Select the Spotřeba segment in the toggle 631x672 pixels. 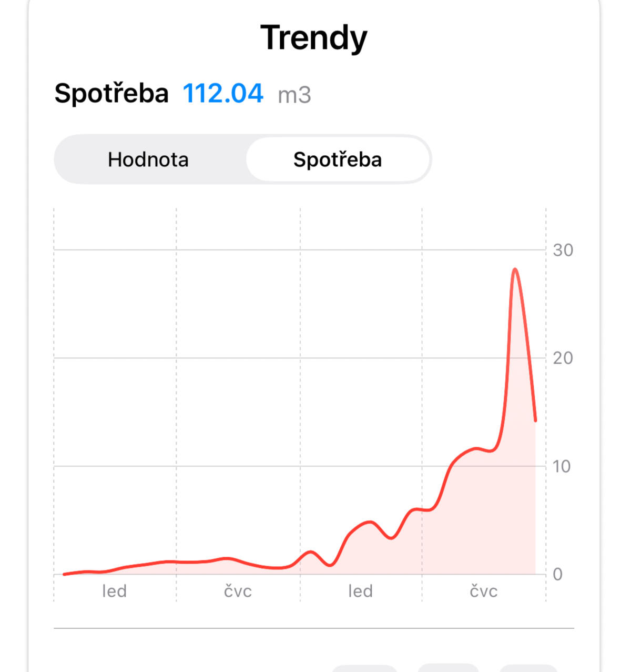[338, 159]
